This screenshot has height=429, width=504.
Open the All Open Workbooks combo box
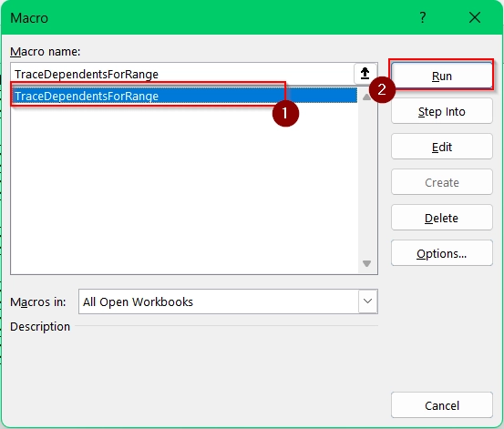(228, 301)
